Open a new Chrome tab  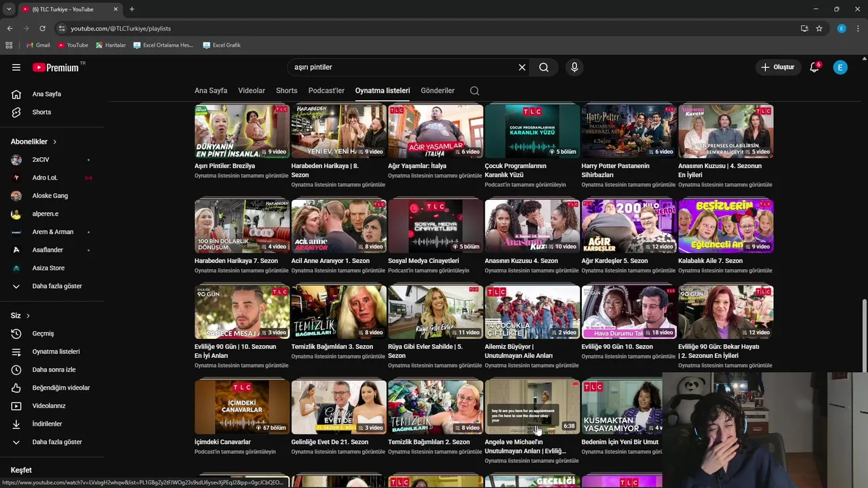tap(132, 9)
